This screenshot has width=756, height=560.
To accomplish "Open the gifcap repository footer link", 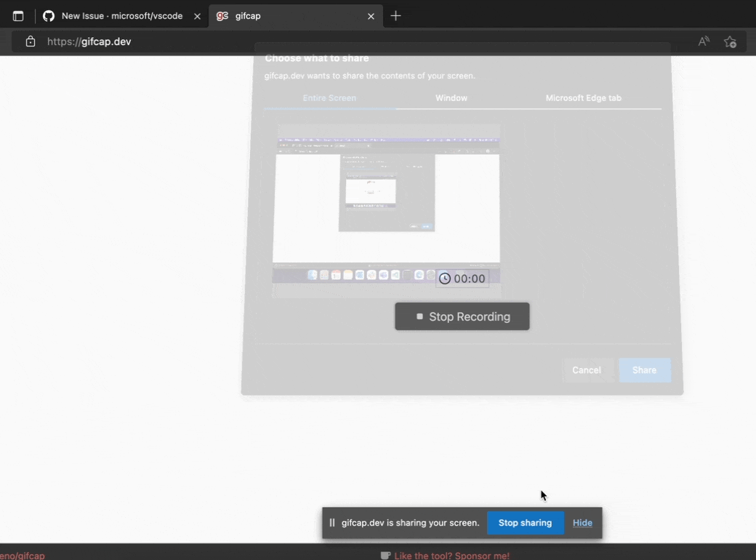I will click(23, 556).
